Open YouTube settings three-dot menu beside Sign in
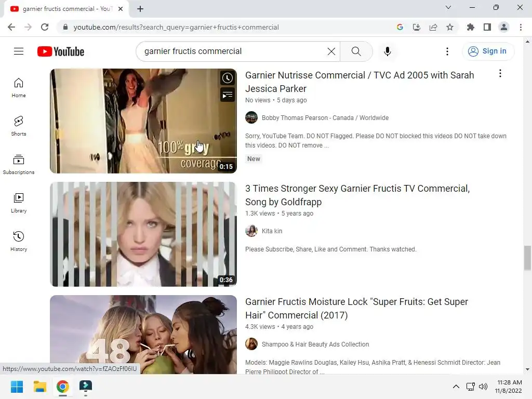The image size is (532, 399). pos(447,51)
